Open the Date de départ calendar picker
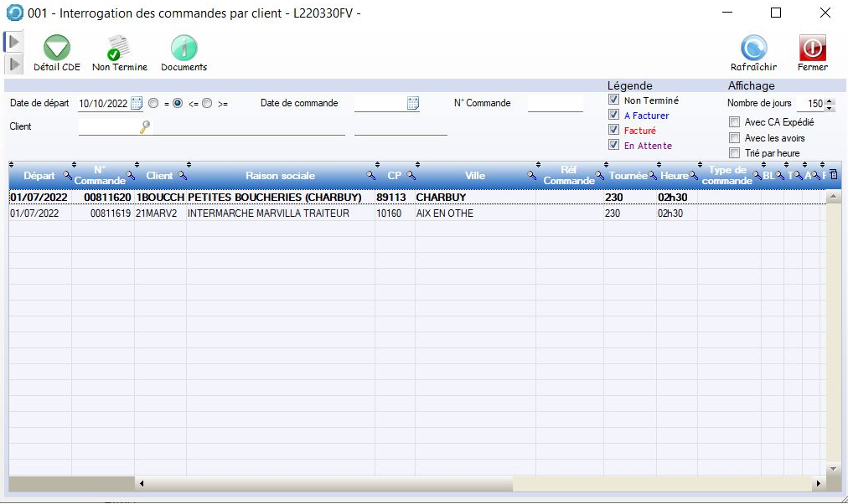The image size is (848, 504). 137,104
